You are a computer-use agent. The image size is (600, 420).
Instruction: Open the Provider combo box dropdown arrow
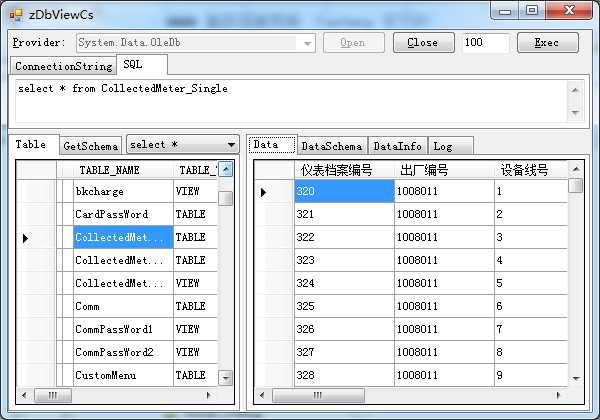[x=307, y=43]
